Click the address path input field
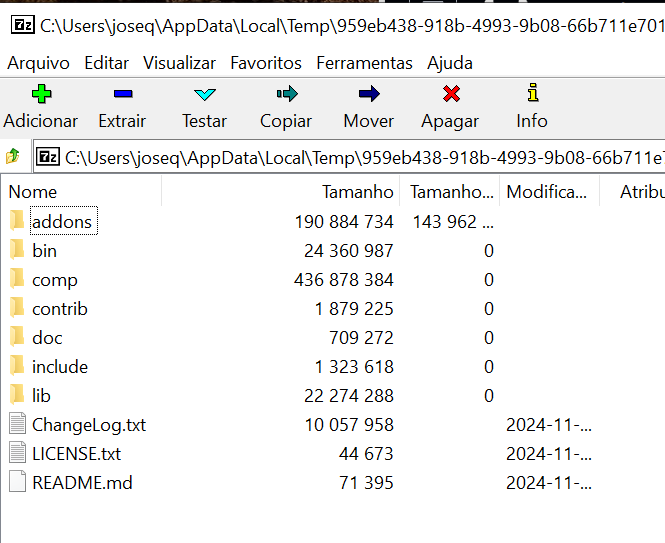The height and width of the screenshot is (543, 665). 360,157
